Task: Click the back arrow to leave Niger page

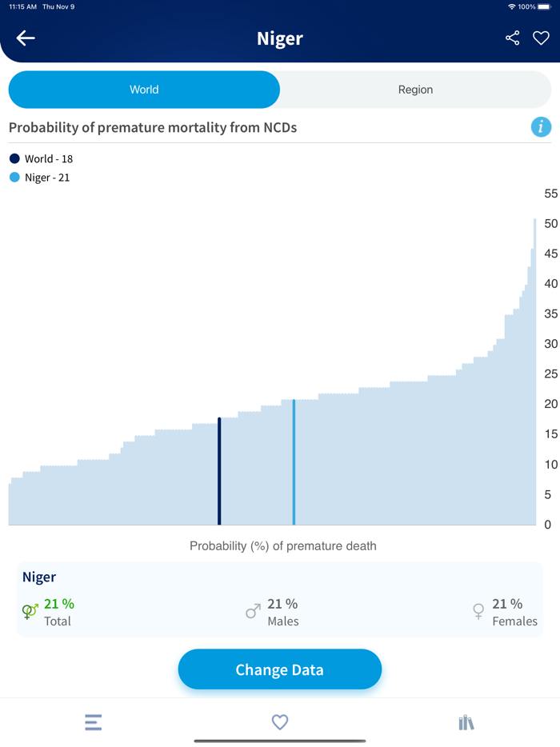Action: pyautogui.click(x=25, y=38)
